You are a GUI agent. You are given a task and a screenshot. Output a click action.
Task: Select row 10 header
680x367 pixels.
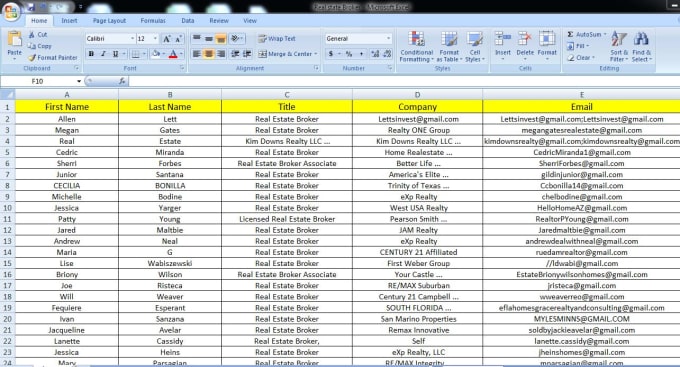7,208
